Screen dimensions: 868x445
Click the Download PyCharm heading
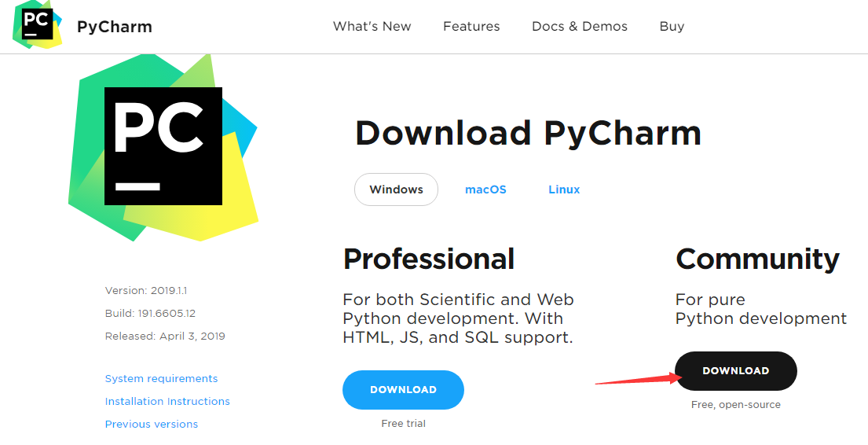pyautogui.click(x=528, y=134)
